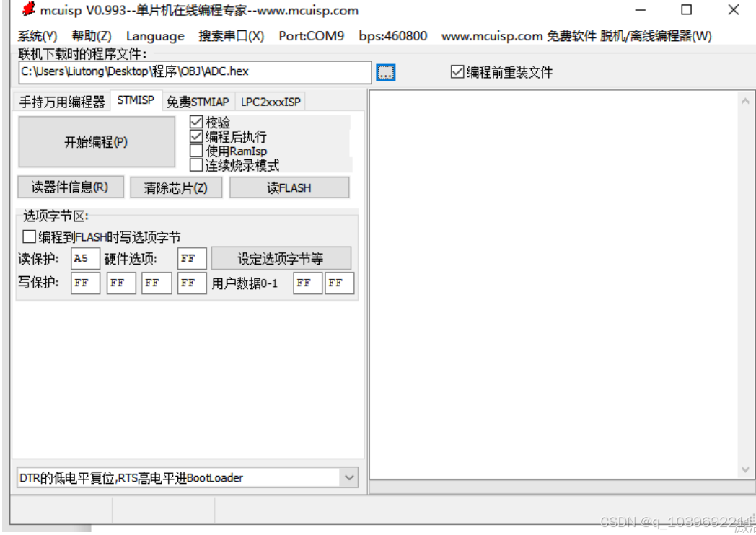This screenshot has height=535, width=756.
Task: Open the bps:460800 baud menu
Action: tap(393, 36)
